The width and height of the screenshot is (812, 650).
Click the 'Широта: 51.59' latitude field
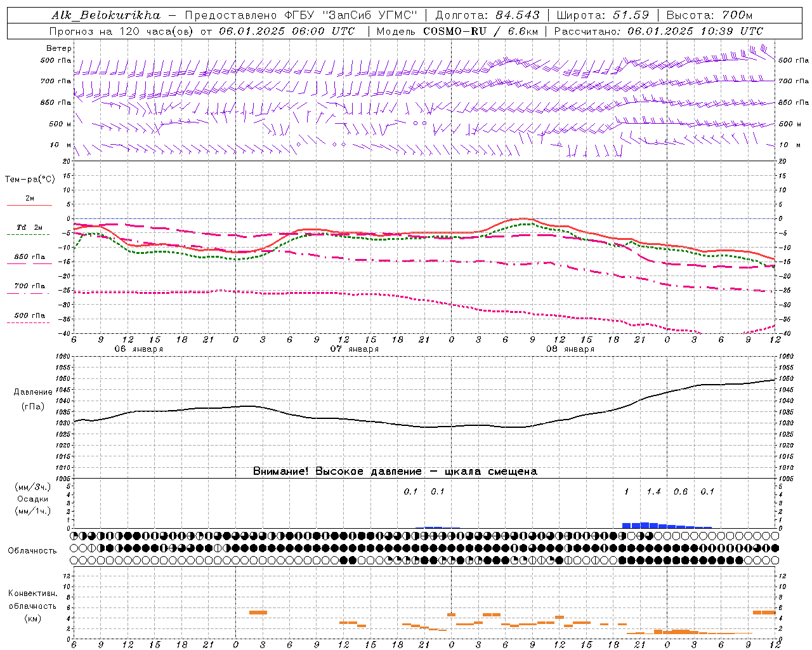(x=603, y=15)
